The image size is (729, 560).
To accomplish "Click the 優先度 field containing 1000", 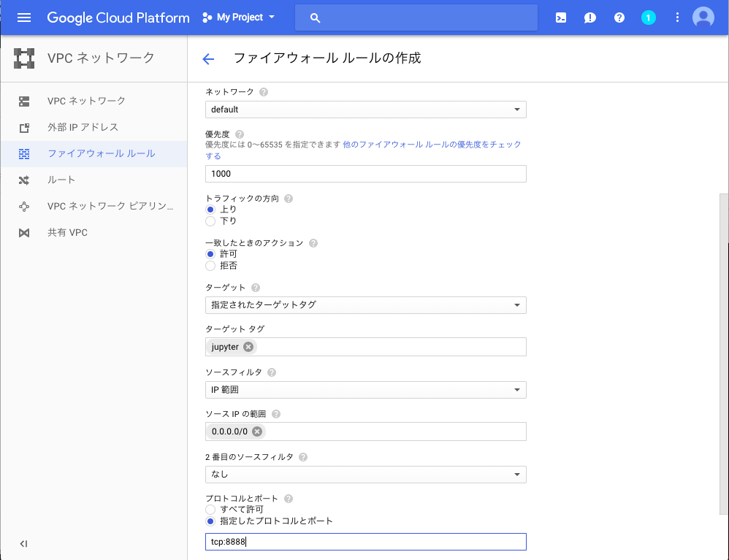I will click(x=365, y=174).
